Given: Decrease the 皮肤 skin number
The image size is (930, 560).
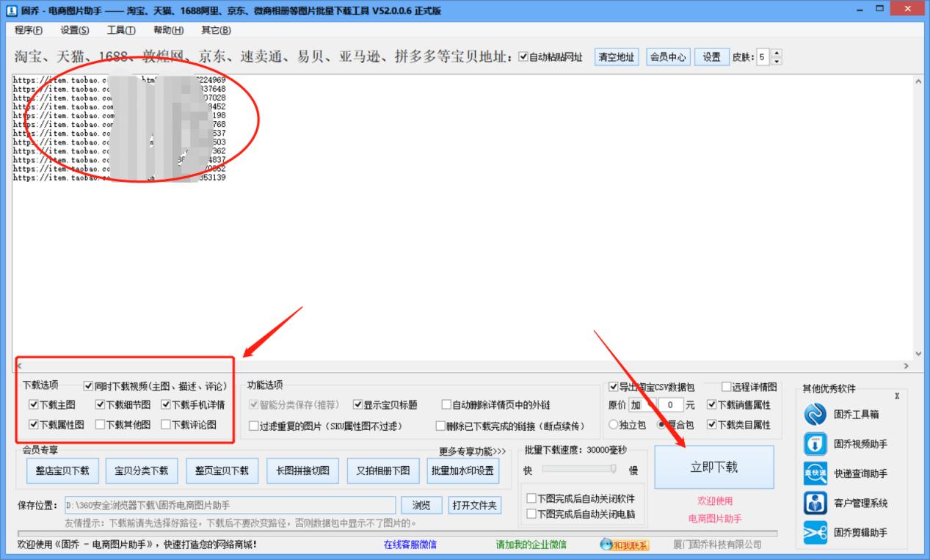Looking at the screenshot, I should (x=777, y=61).
